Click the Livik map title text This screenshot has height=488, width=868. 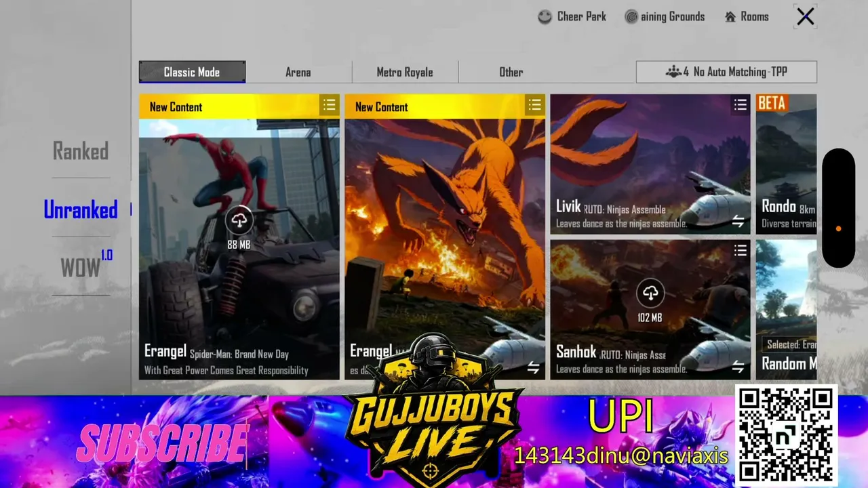click(x=568, y=206)
